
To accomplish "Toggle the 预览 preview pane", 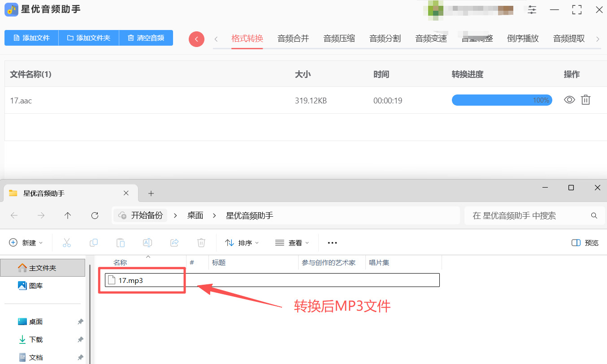I will click(x=585, y=243).
